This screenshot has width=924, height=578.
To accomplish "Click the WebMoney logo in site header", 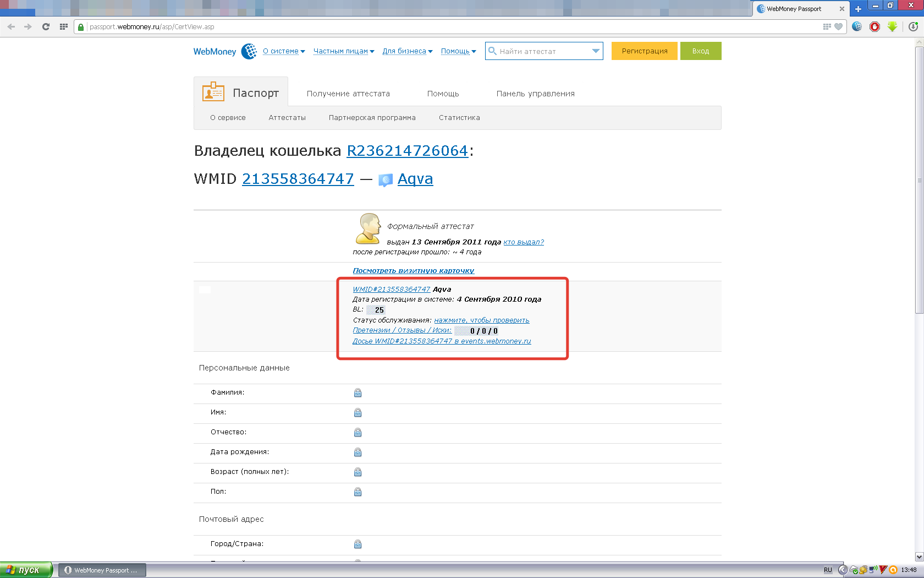I will (x=225, y=51).
